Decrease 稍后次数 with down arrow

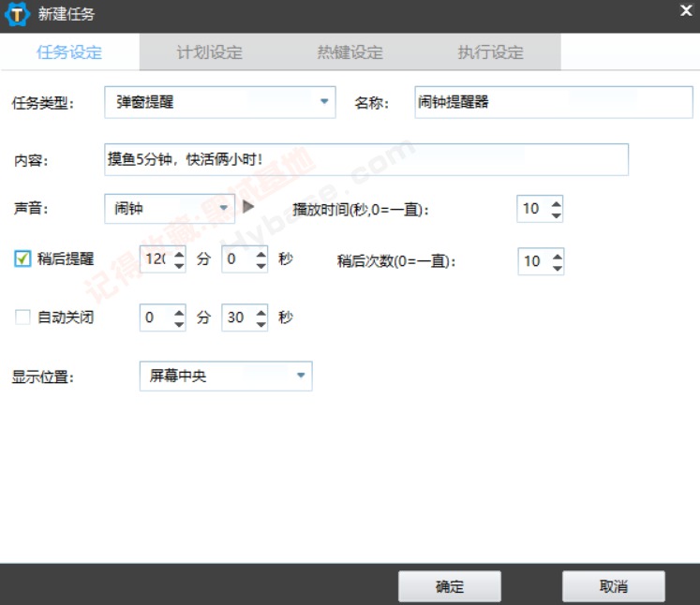tap(557, 268)
